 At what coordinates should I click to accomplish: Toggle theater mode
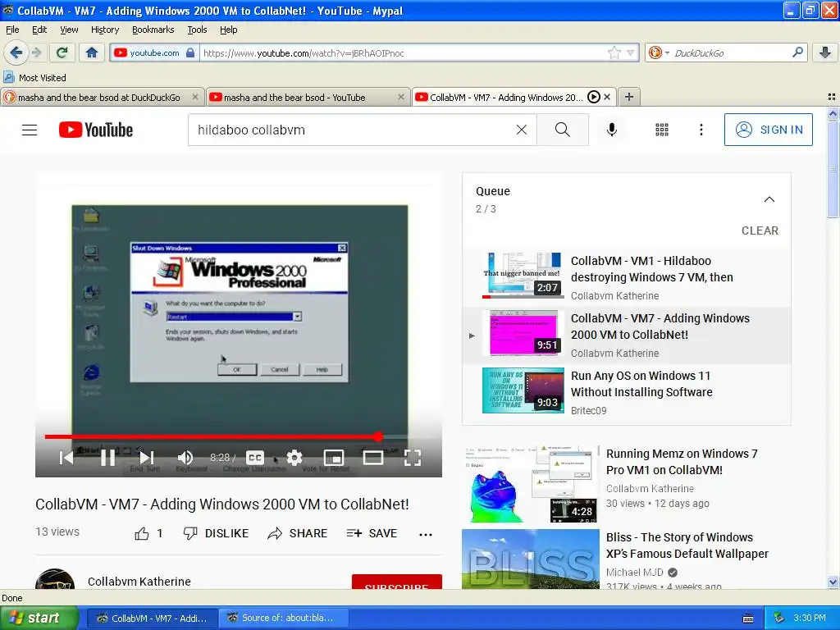coord(373,458)
